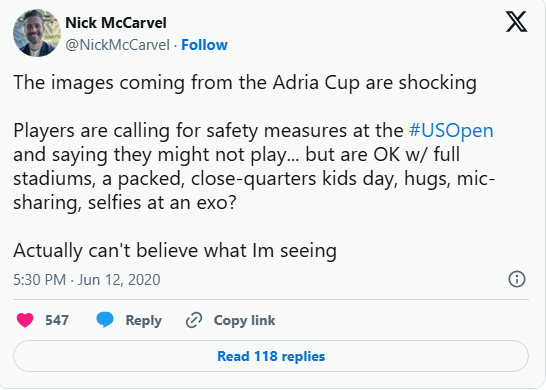Click the 'sharing, selfies at an exo?' text
Screen dimensions: 546x390
(x=125, y=203)
